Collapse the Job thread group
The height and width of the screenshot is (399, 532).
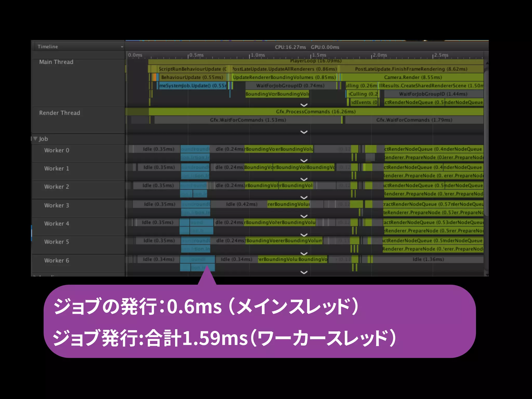(x=36, y=139)
